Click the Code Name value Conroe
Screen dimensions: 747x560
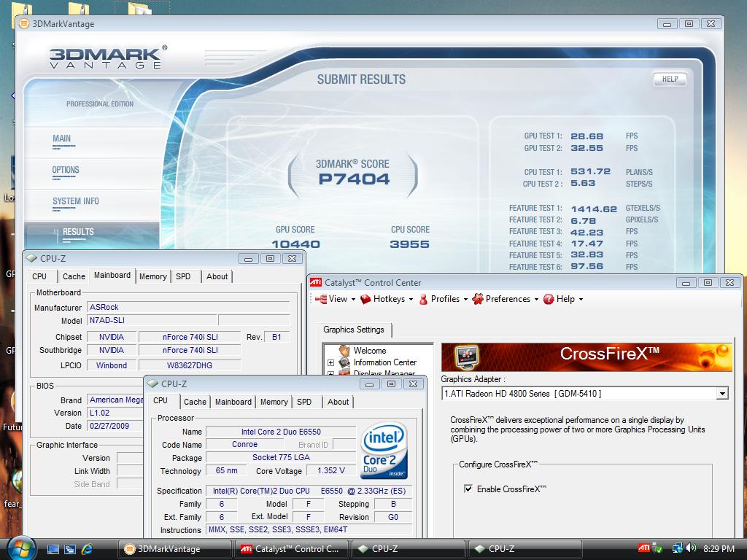[x=245, y=444]
